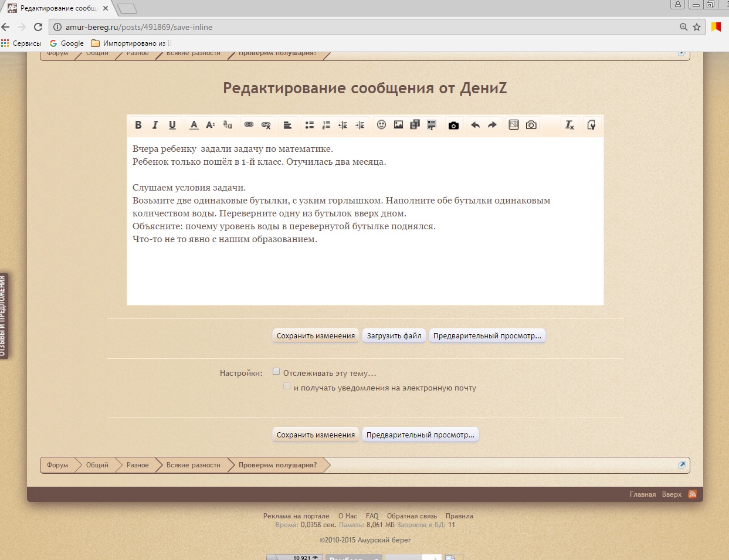Reload the current page
Image resolution: width=729 pixels, height=560 pixels.
click(38, 27)
